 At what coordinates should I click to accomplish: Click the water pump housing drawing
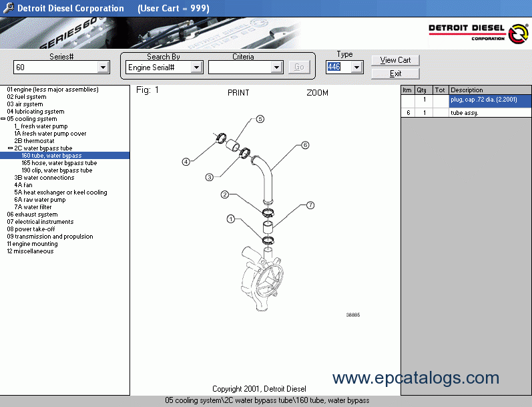click(262, 279)
